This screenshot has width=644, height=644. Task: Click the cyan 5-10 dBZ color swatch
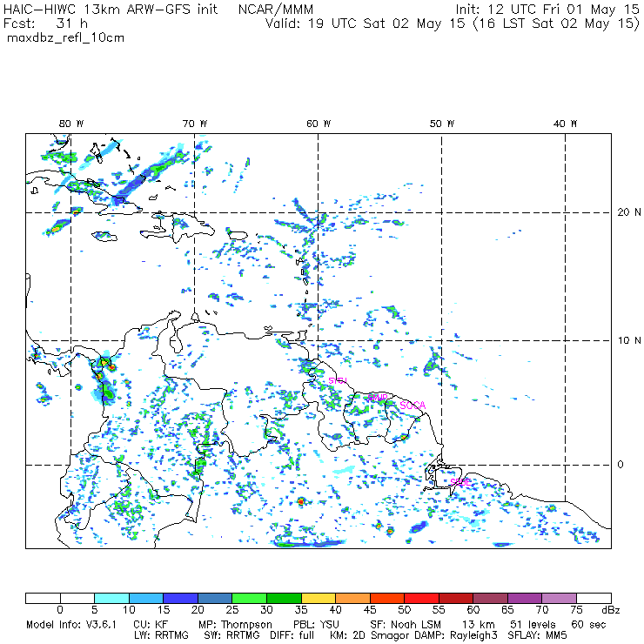[x=111, y=598]
